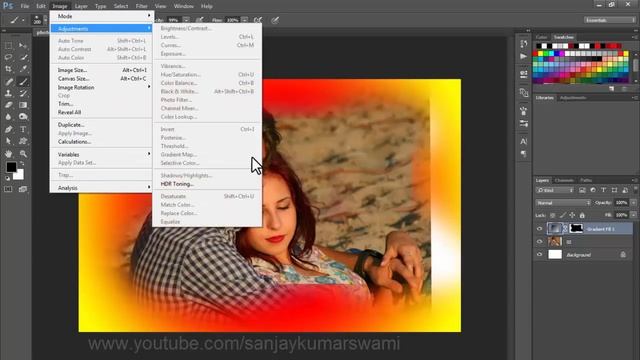Click the foreground color swatch
Image resolution: width=640 pixels, height=360 pixels.
11,167
